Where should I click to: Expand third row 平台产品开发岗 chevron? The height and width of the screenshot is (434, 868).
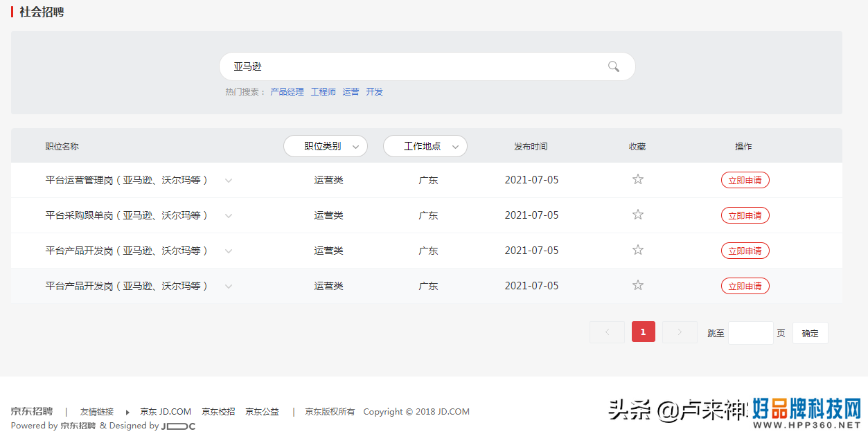pyautogui.click(x=229, y=251)
